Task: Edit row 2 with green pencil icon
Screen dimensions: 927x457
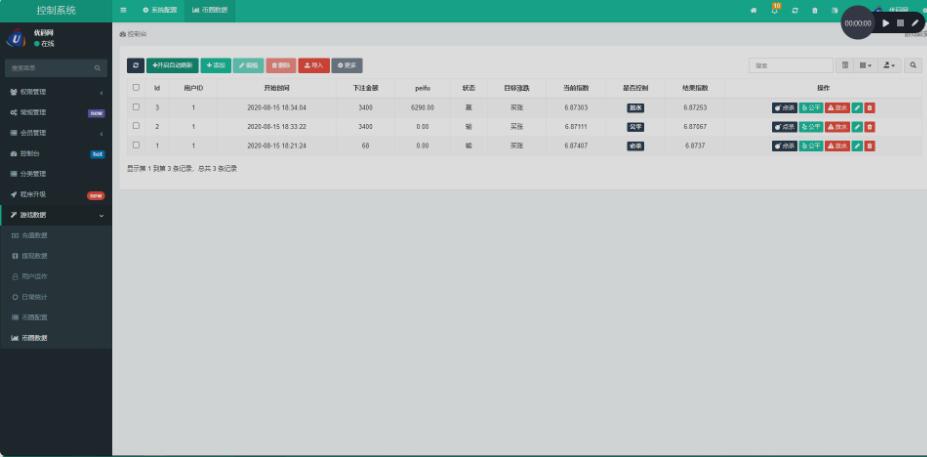Action: coord(857,127)
